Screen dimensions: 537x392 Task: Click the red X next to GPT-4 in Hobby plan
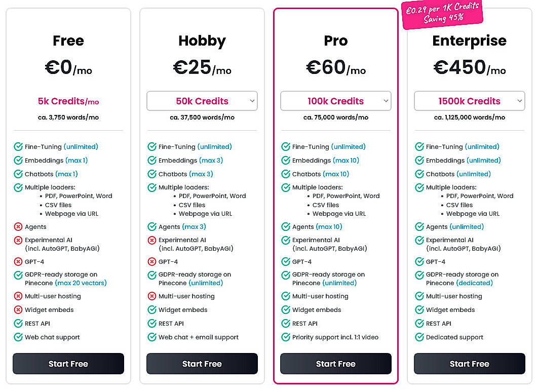(x=152, y=262)
